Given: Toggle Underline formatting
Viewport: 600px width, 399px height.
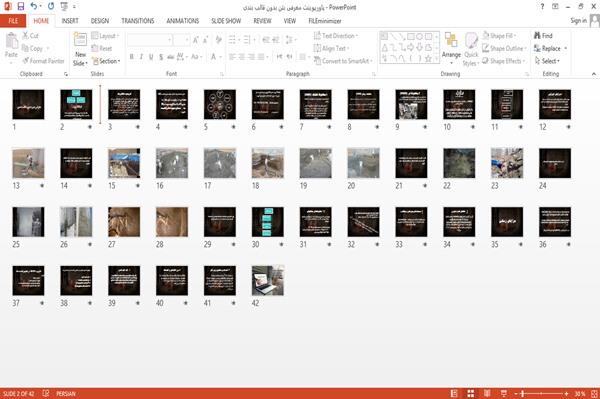Looking at the screenshot, I should pyautogui.click(x=151, y=57).
